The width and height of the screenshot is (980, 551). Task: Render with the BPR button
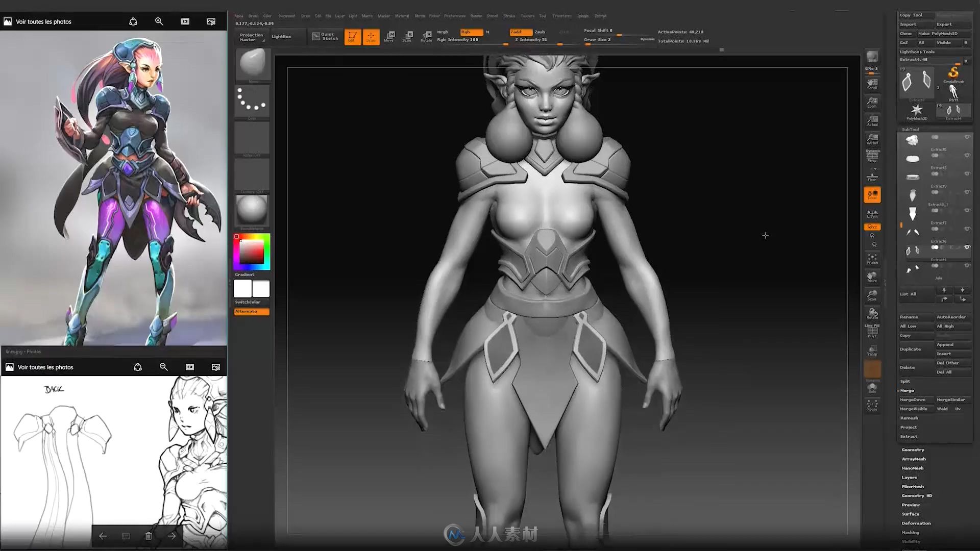click(x=872, y=57)
